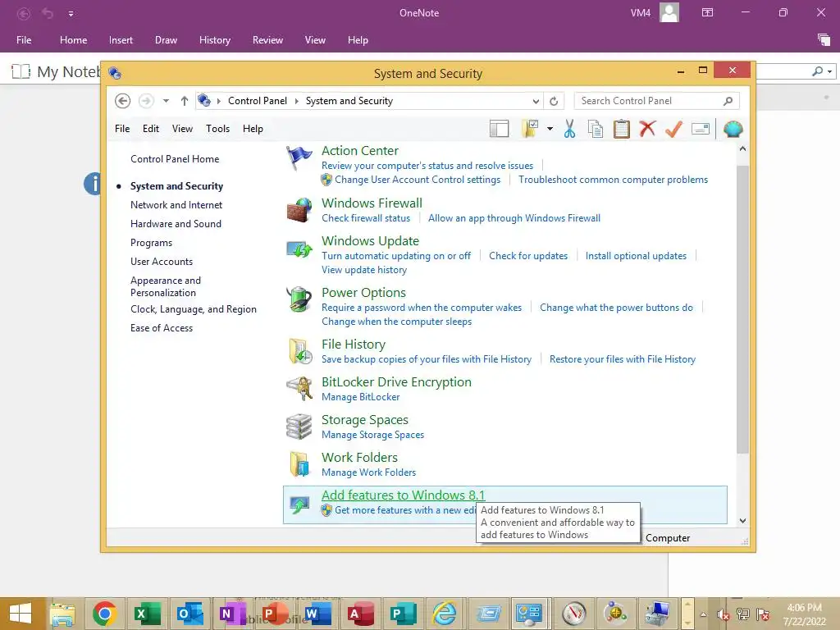Click the Power Options battery icon

299,299
